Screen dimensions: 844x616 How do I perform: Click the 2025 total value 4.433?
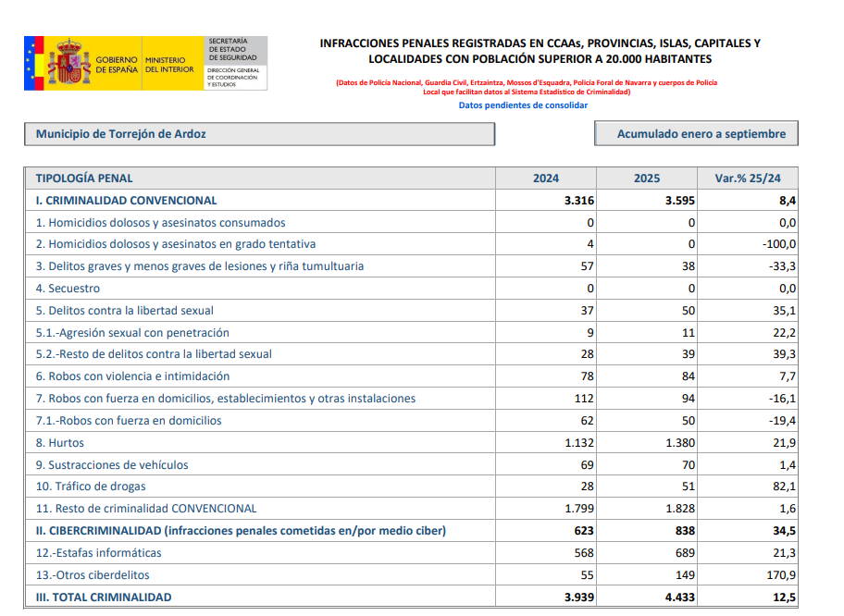coord(678,598)
